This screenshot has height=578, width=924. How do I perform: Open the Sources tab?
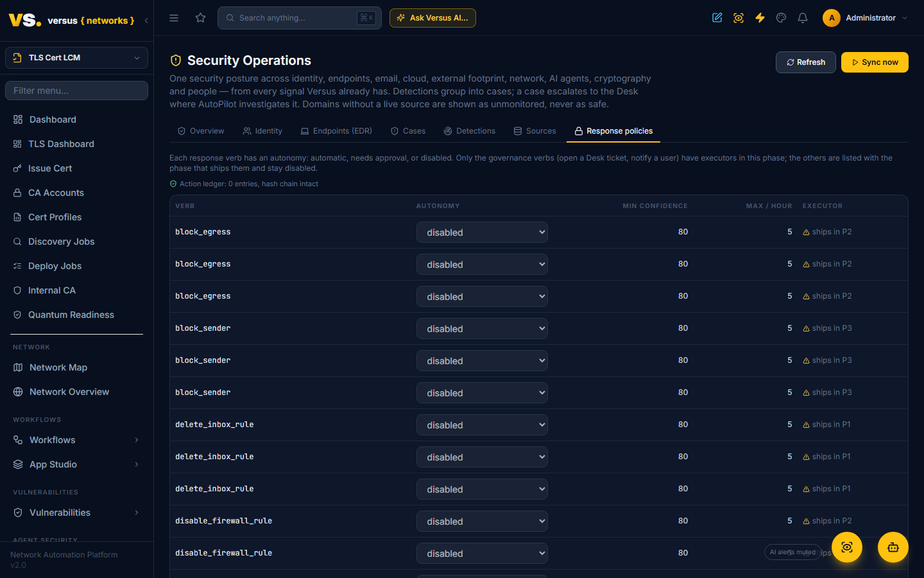pos(535,131)
